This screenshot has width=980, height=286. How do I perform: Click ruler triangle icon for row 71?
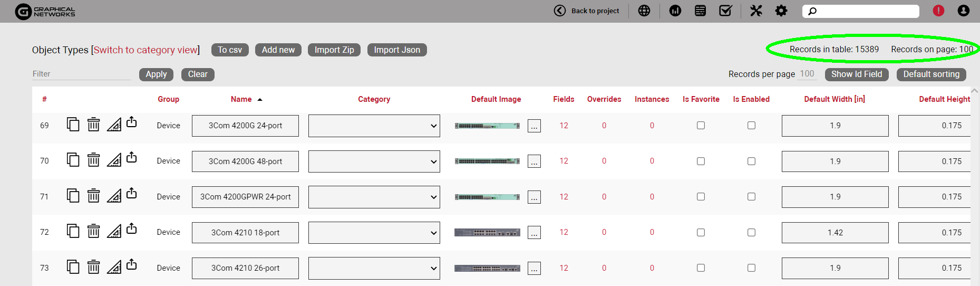pos(114,196)
